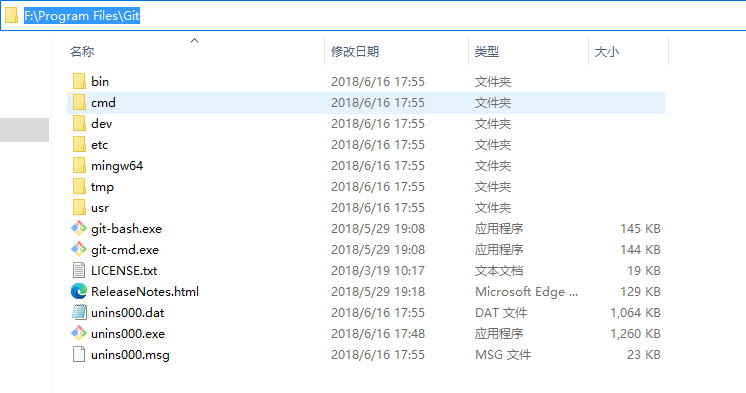Click the unins000.msg blank file icon
Screen dimensions: 746x393
click(79, 354)
